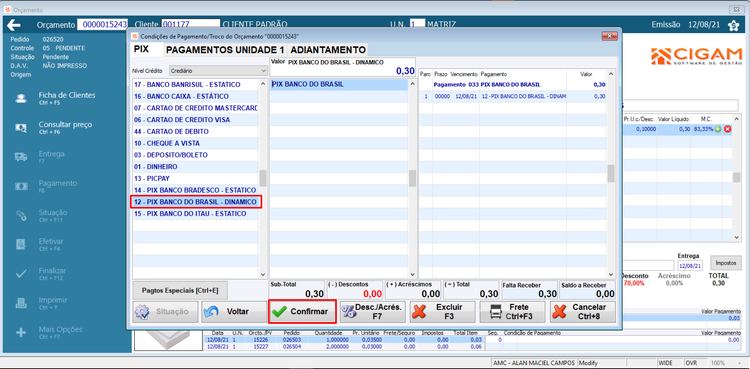The width and height of the screenshot is (750, 369).
Task: Select 07 - CARTAO DE CREDITO MASTERCARD
Action: [x=196, y=108]
